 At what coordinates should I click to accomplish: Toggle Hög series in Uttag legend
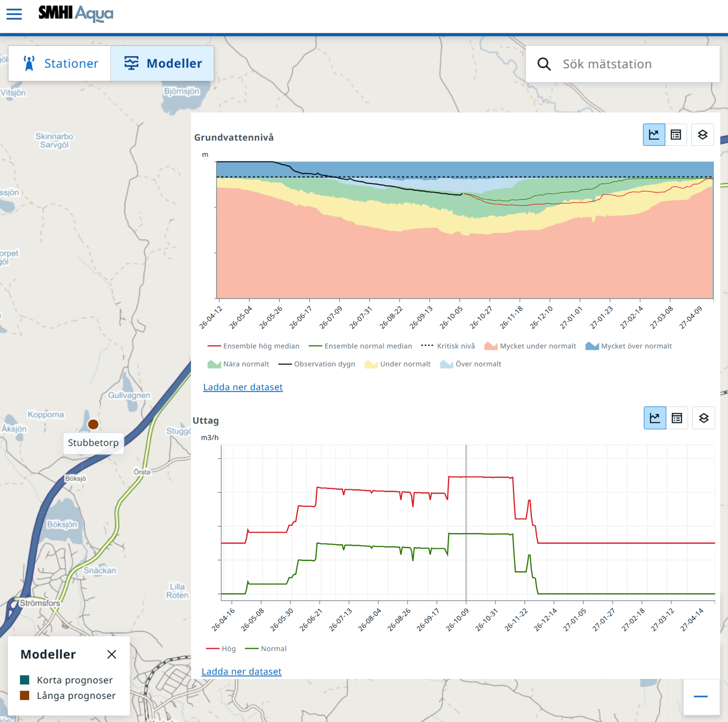point(221,648)
